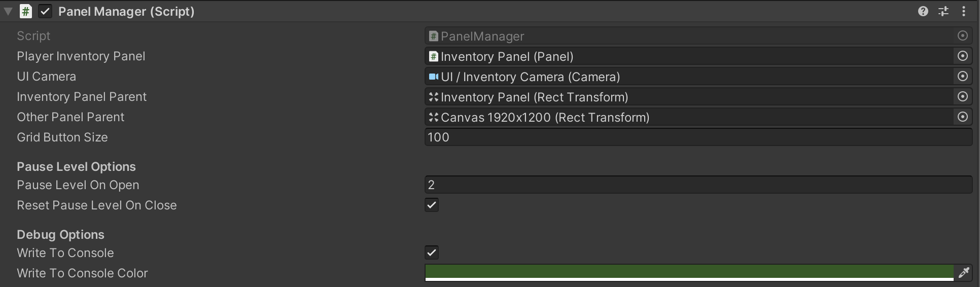Viewport: 980px width, 287px height.
Task: Open object picker for Inventory Panel Parent
Action: [x=962, y=97]
